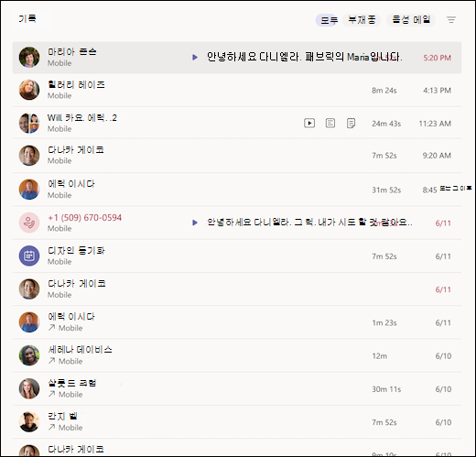476x457 pixels.
Task: Click group avatar for the Will call
Action: pos(29,123)
